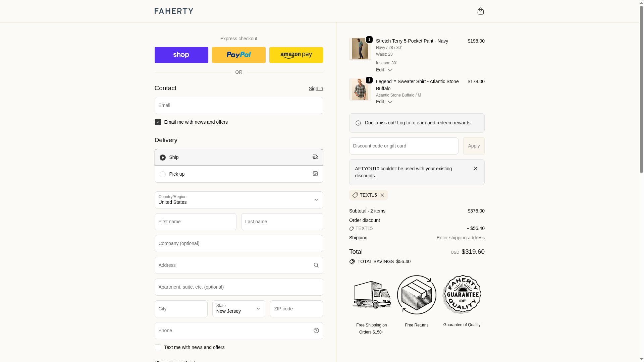The image size is (644, 362).
Task: Check out using Amazon Pay button
Action: click(296, 55)
